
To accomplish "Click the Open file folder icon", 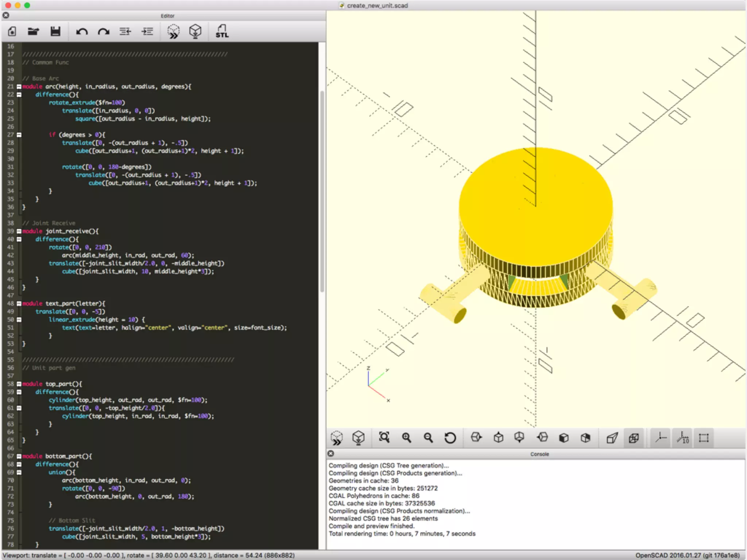I will click(33, 31).
